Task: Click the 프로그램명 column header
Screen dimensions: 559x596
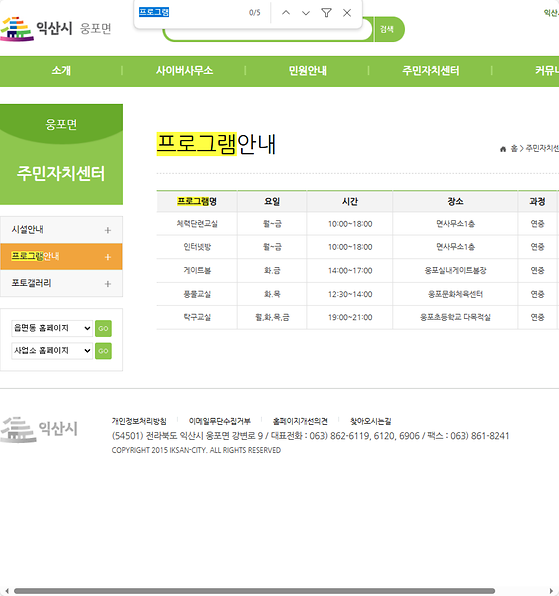Action: point(197,201)
